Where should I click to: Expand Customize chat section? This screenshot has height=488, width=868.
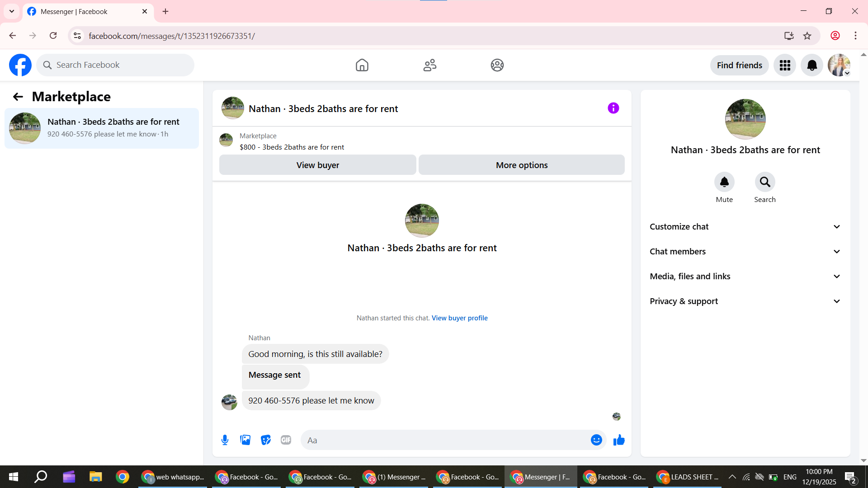click(x=745, y=227)
